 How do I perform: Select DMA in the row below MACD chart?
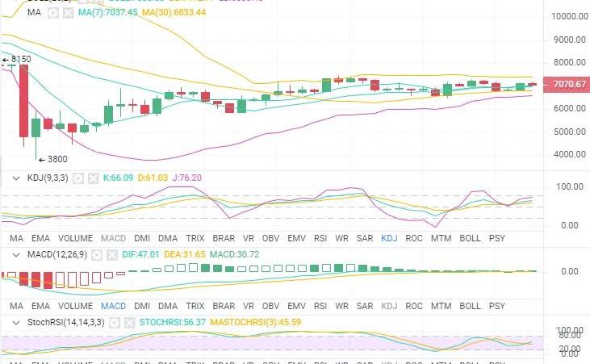(x=167, y=306)
